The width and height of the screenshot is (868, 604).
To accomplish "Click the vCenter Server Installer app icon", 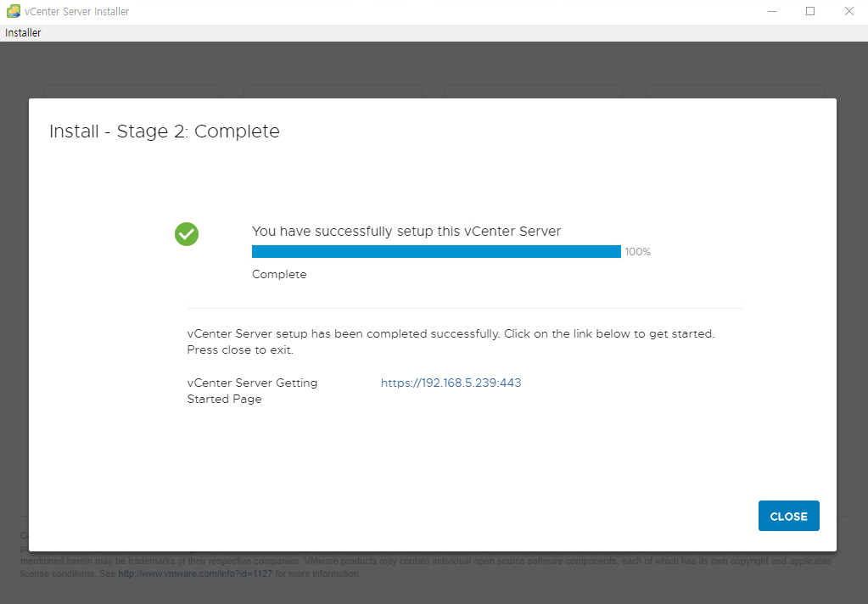I will (x=14, y=11).
